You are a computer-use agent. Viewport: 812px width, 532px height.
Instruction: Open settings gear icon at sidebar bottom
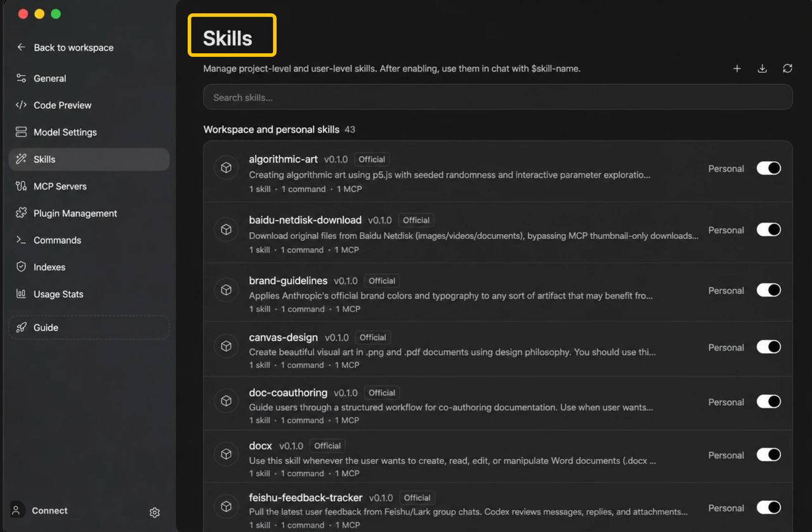coord(155,512)
